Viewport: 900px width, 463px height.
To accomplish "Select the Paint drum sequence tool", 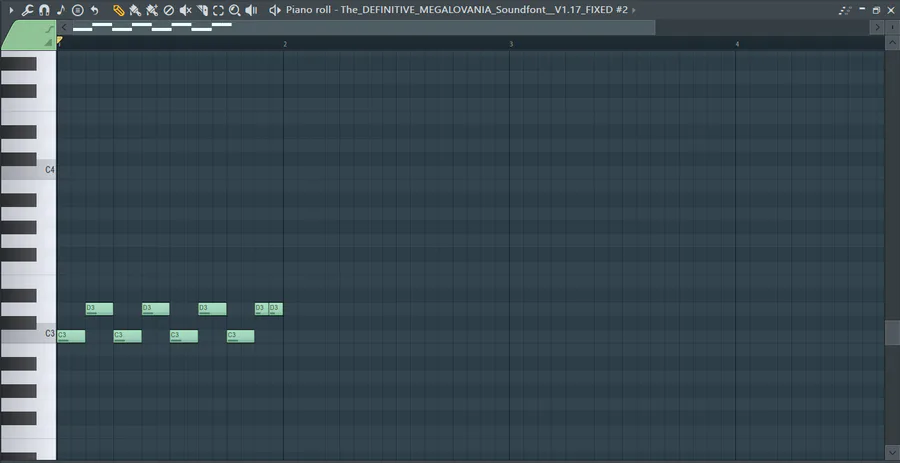I will (152, 10).
